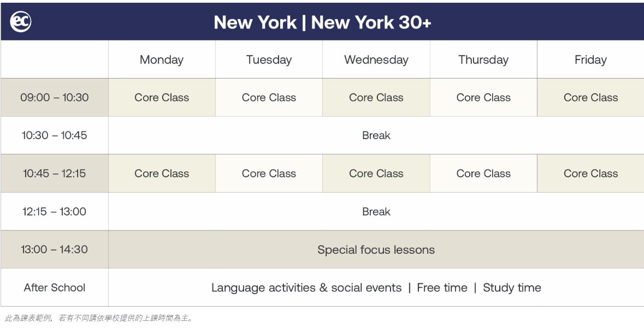Click Monday's 09:00 Core Class cell
The image size is (644, 329).
[x=162, y=98]
